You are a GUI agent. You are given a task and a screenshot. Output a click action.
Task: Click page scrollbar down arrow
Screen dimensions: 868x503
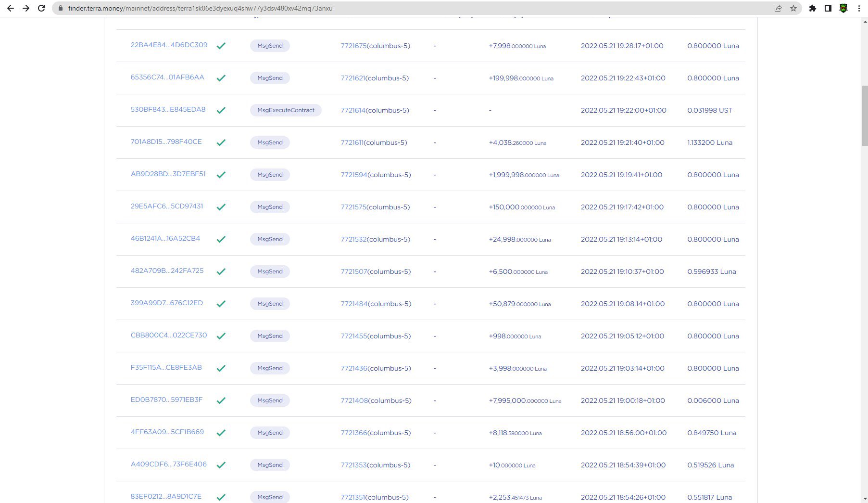[x=865, y=499]
